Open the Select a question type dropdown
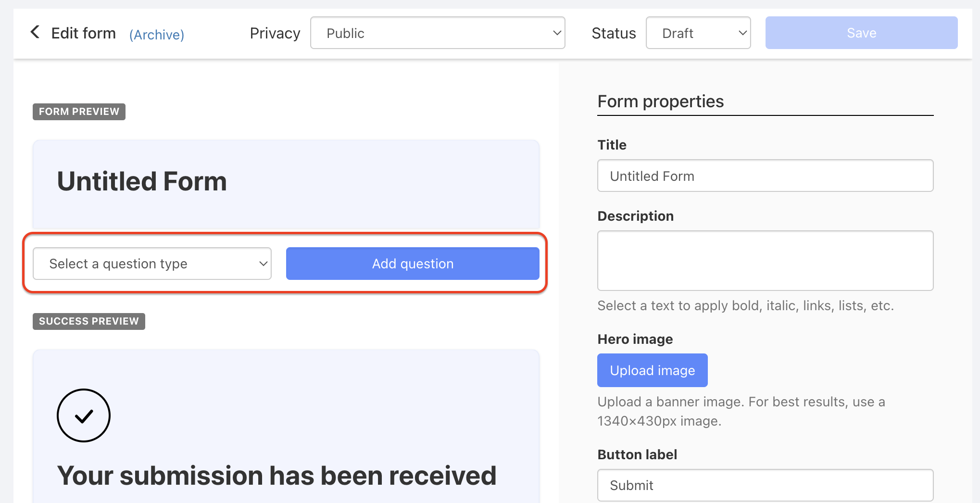The width and height of the screenshot is (980, 503). [x=152, y=264]
